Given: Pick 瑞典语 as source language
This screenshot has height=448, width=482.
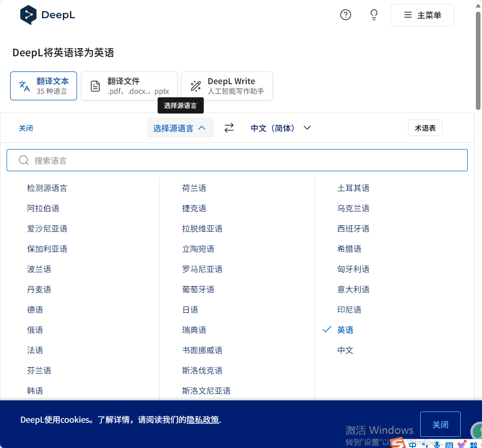Looking at the screenshot, I should 194,330.
